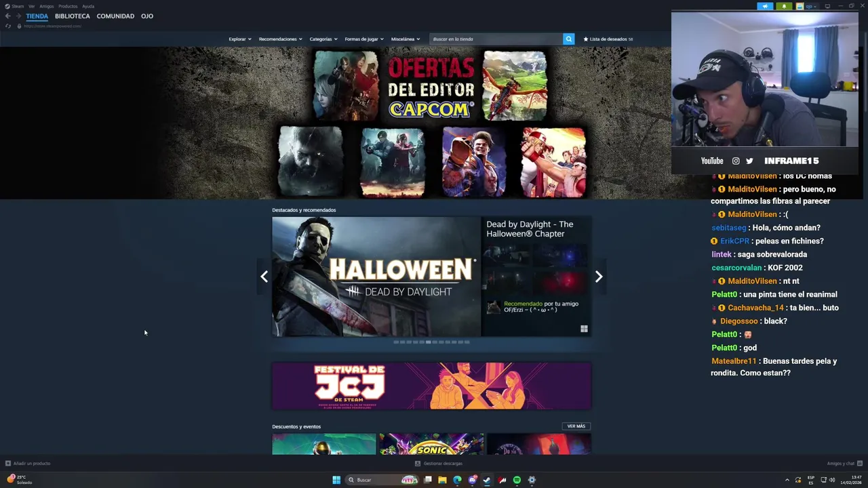Open the green notifications bell

[785, 6]
